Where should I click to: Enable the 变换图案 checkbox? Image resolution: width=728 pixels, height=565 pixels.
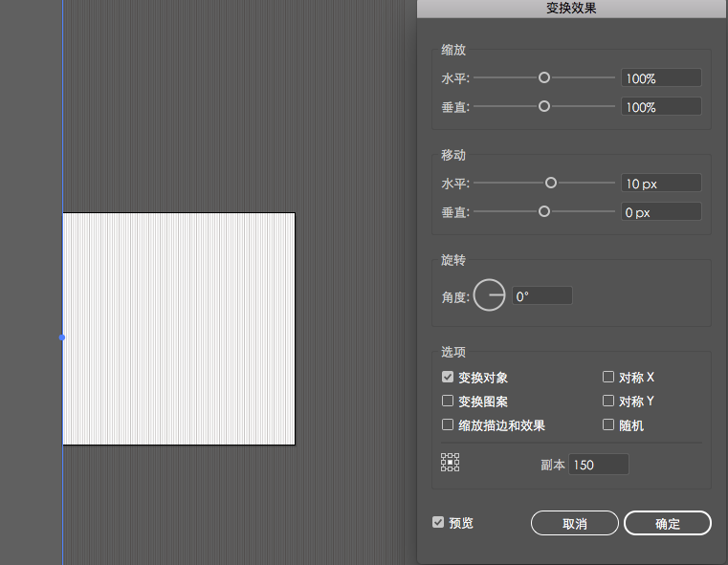click(x=448, y=402)
